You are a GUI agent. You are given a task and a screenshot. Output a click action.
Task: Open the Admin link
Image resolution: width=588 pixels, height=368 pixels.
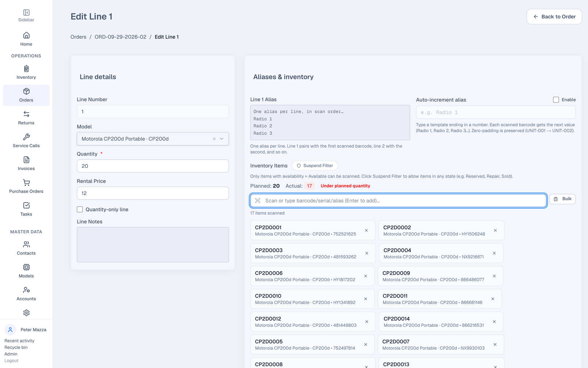pyautogui.click(x=11, y=354)
